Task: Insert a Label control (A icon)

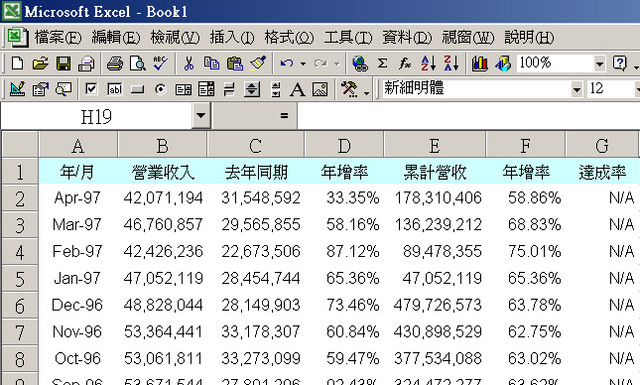Action: point(297,89)
